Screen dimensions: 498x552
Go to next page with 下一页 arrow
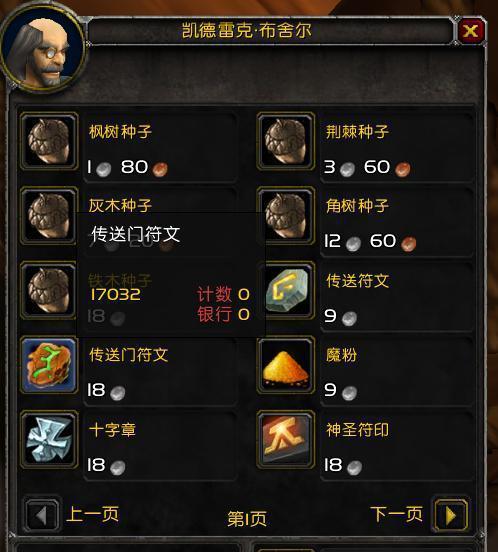(451, 515)
